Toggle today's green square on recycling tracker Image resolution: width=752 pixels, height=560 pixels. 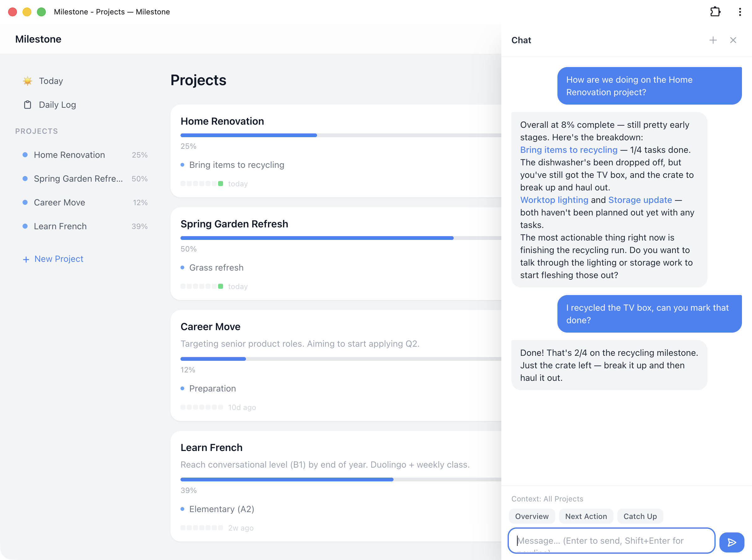(x=221, y=184)
